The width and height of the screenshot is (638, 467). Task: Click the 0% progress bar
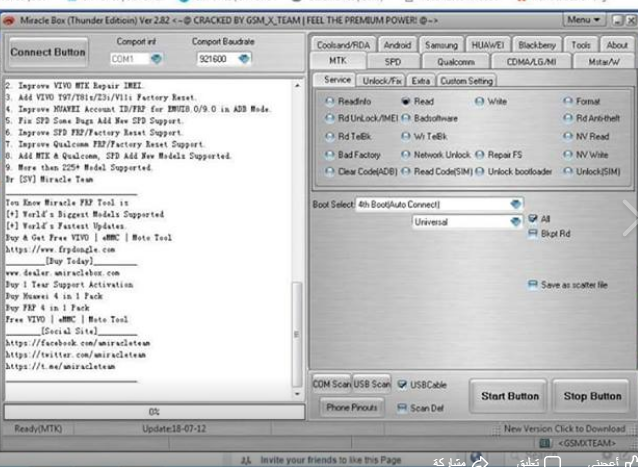click(154, 412)
